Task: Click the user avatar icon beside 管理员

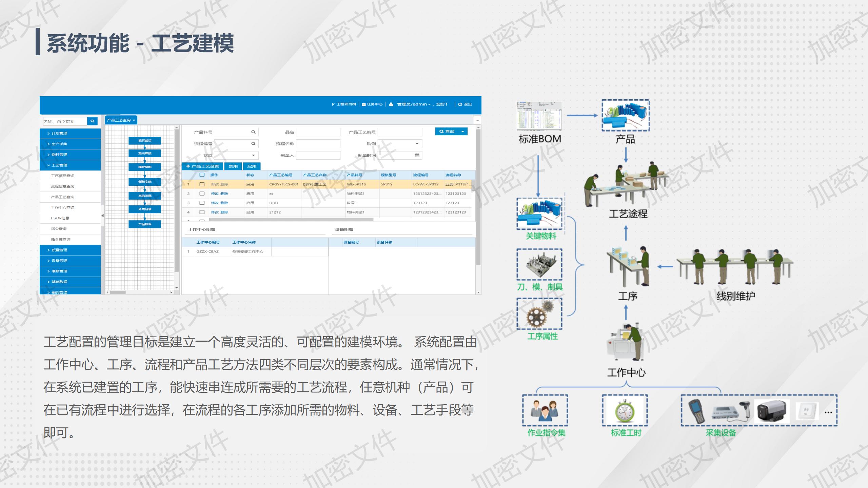Action: coord(391,104)
